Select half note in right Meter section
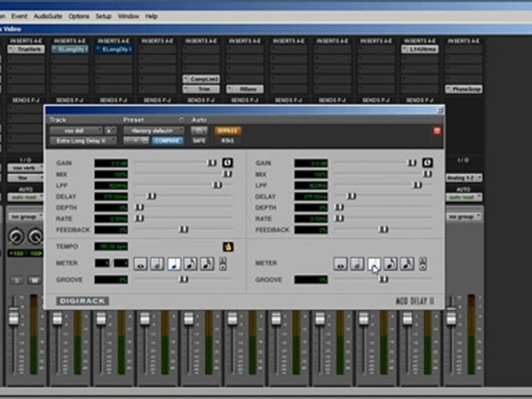Screen dimensions: 532x399 [x=357, y=264]
